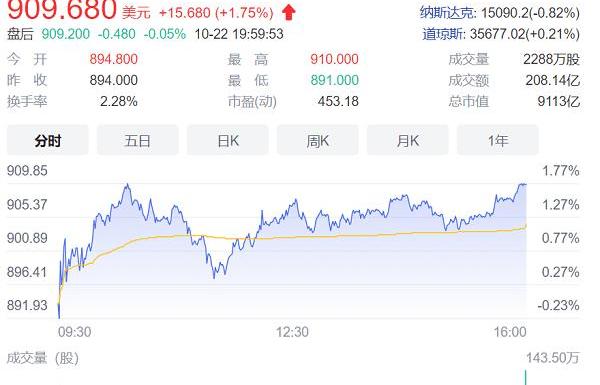Image resolution: width=600 pixels, height=385 pixels.
Task: Click the 最低 value 891.000
Action: pyautogui.click(x=334, y=80)
